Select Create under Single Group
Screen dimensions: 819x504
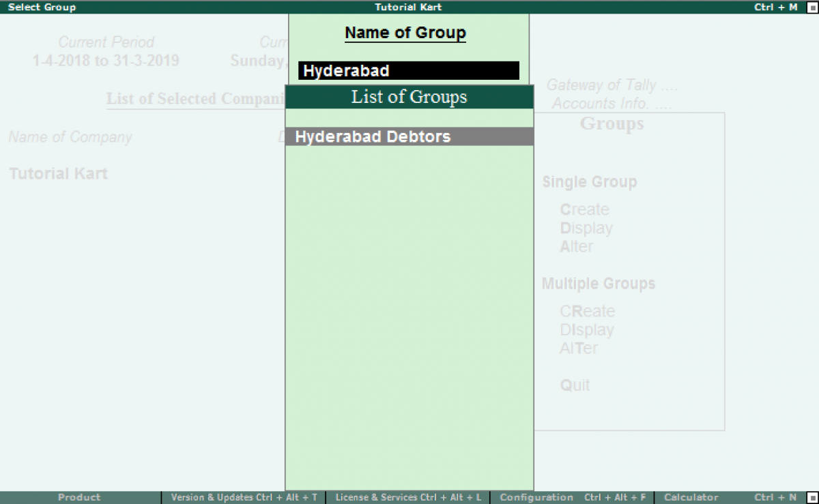[585, 209]
